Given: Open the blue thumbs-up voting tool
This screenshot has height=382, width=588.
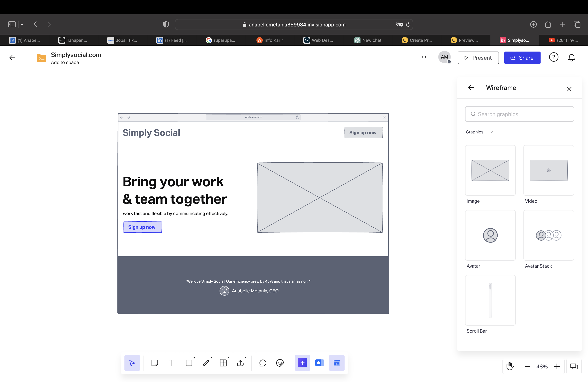Looking at the screenshot, I should click(x=319, y=363).
